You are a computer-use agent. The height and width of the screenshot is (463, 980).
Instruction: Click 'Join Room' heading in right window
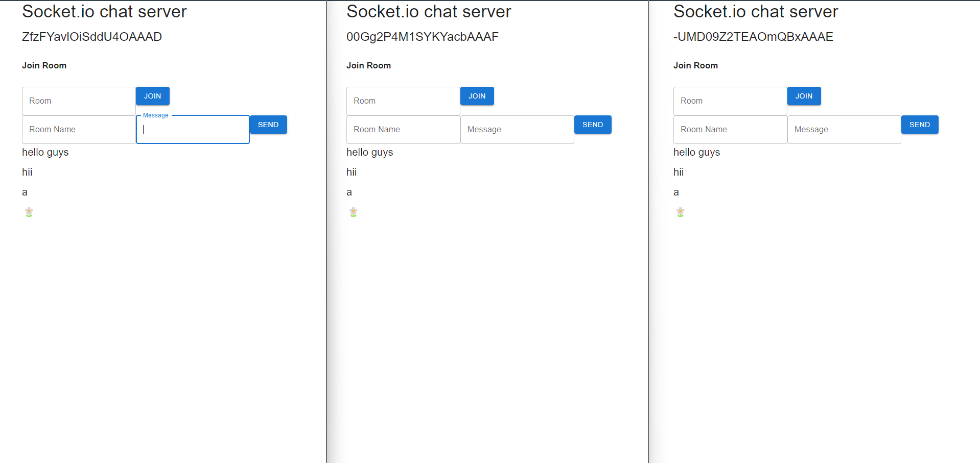coord(696,65)
